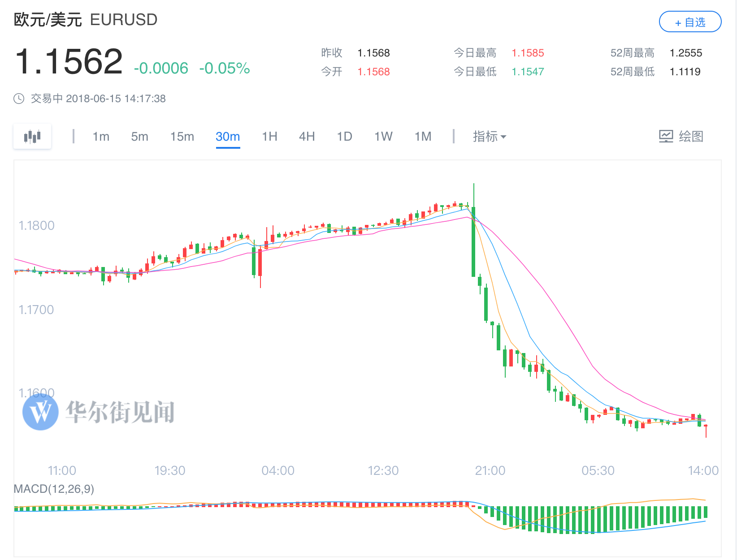This screenshot has height=560, width=737.
Task: Click the 21:00 time axis marker
Action: pos(490,470)
